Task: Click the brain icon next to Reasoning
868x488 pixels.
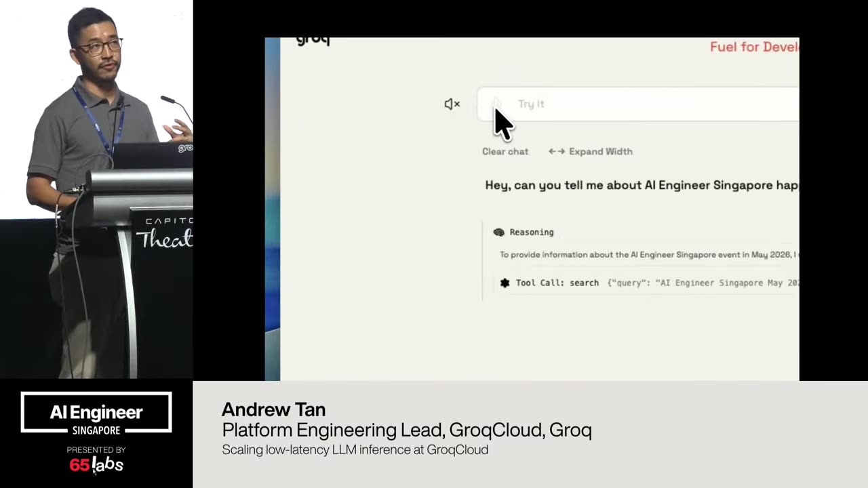Action: [499, 232]
